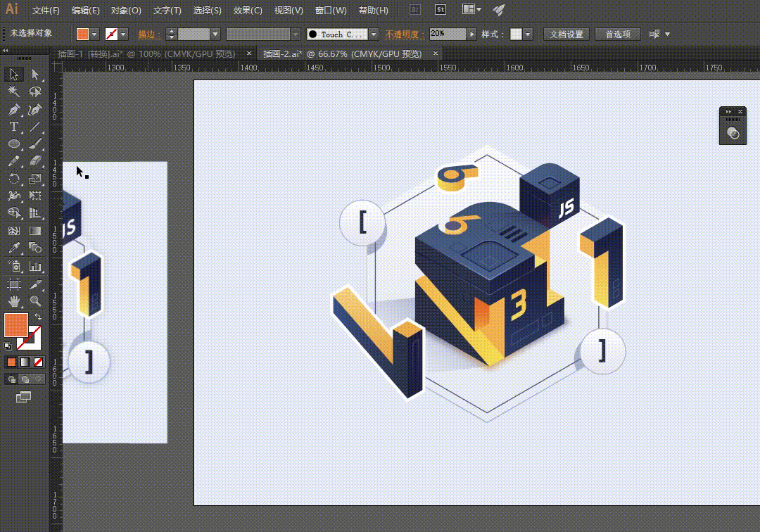Open Adobe Stock via the St icon
The width and height of the screenshot is (760, 532).
[440, 9]
